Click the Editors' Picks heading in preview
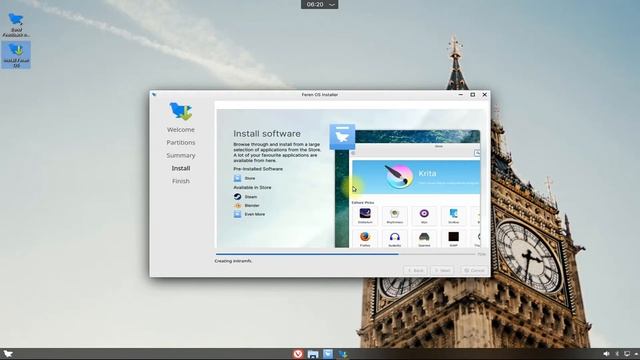The image size is (640, 360). [x=363, y=202]
